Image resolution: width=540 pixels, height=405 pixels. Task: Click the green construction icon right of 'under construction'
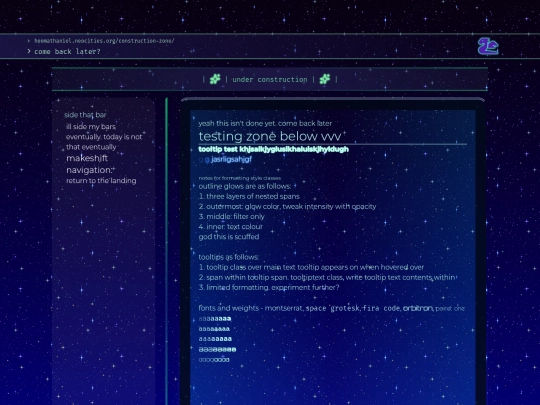325,79
